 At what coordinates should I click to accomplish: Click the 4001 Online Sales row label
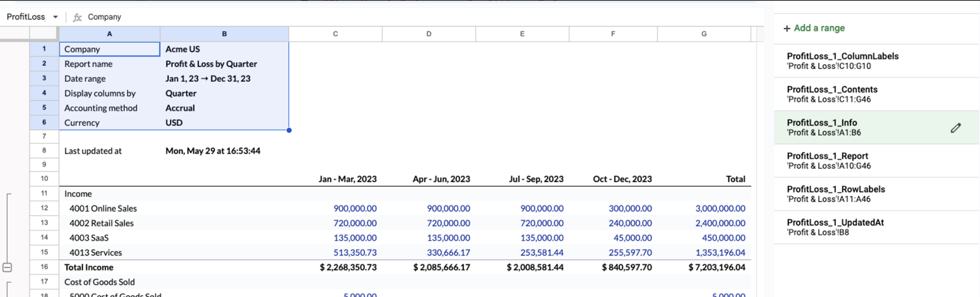coord(103,209)
